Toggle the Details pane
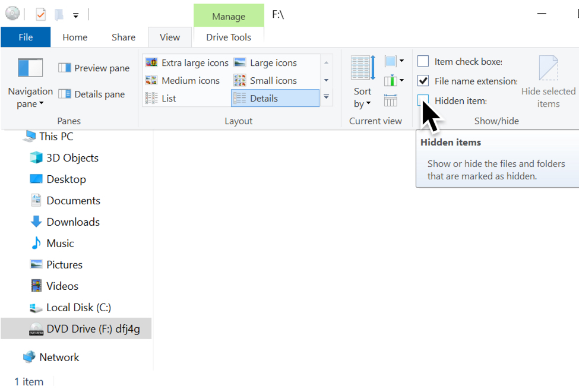Image resolution: width=579 pixels, height=392 pixels. pos(91,94)
